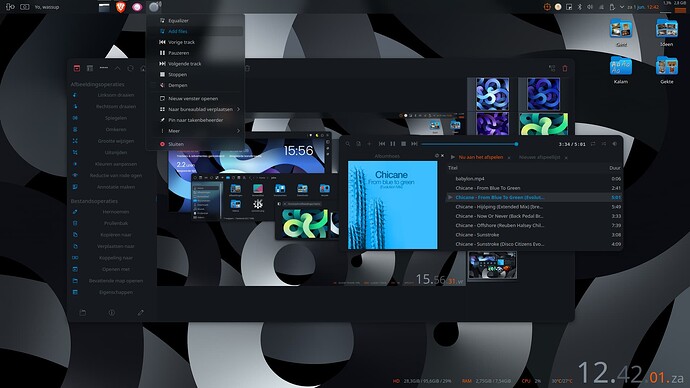The height and width of the screenshot is (388, 690).
Task: Stop playback in music player toolbar
Action: pyautogui.click(x=404, y=144)
